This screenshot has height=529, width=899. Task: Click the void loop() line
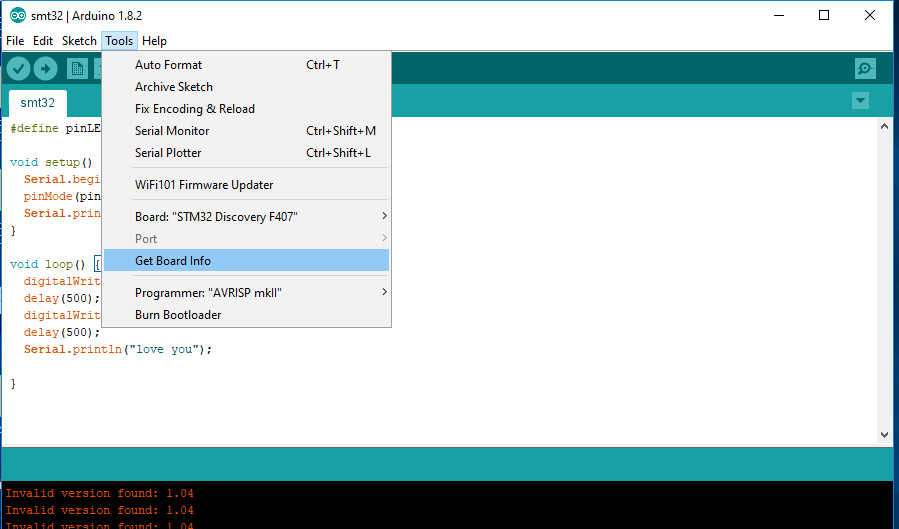pos(56,264)
